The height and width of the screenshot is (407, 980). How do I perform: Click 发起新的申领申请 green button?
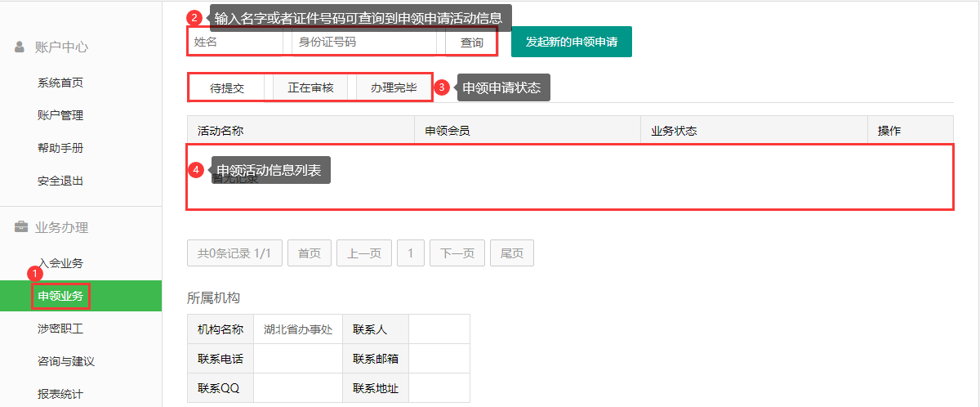(x=572, y=42)
